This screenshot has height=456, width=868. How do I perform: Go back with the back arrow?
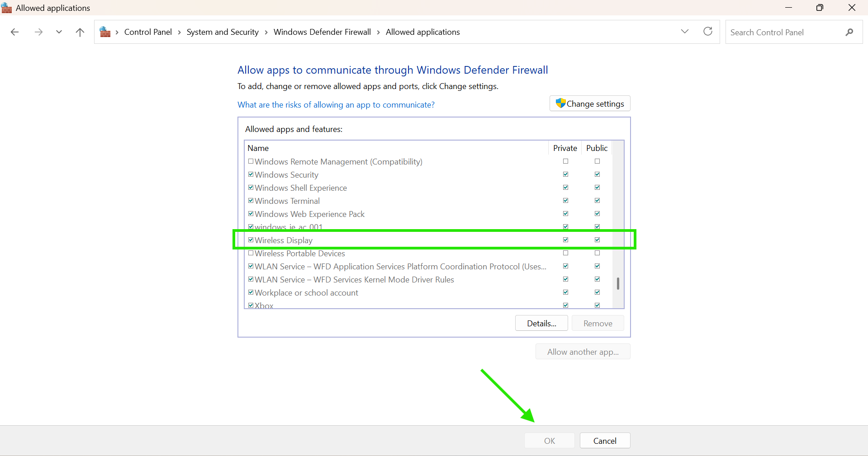[14, 32]
